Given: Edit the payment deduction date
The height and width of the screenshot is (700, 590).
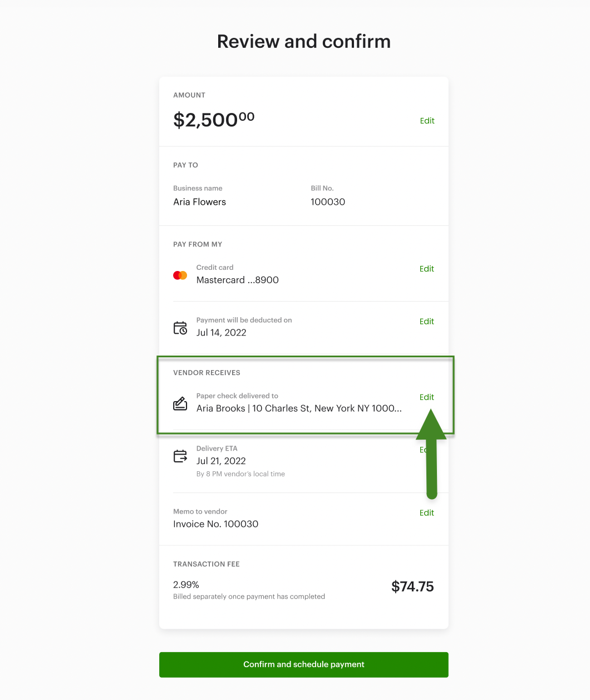Looking at the screenshot, I should (426, 322).
